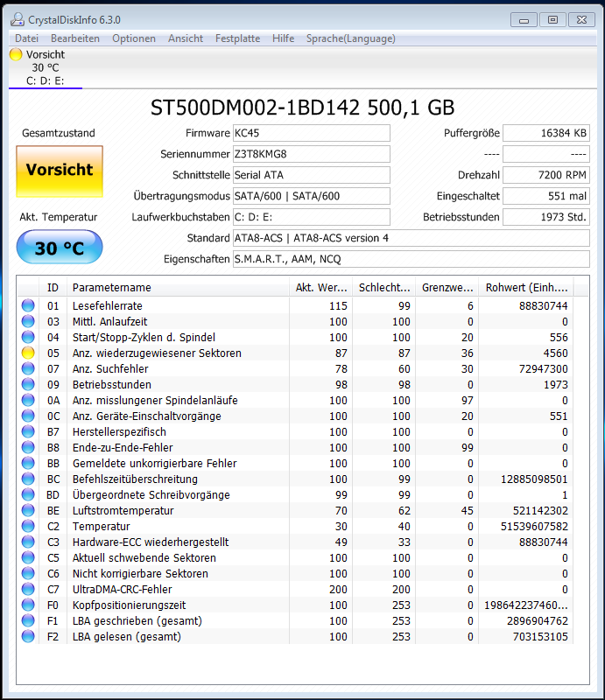The width and height of the screenshot is (605, 700).
Task: Open the Datei menu
Action: point(27,38)
